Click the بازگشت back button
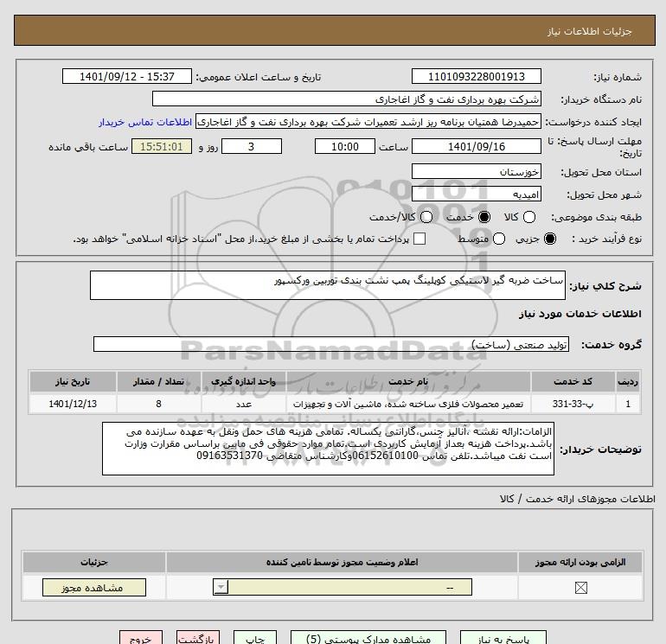Image resolution: width=666 pixels, height=644 pixels. (x=198, y=638)
